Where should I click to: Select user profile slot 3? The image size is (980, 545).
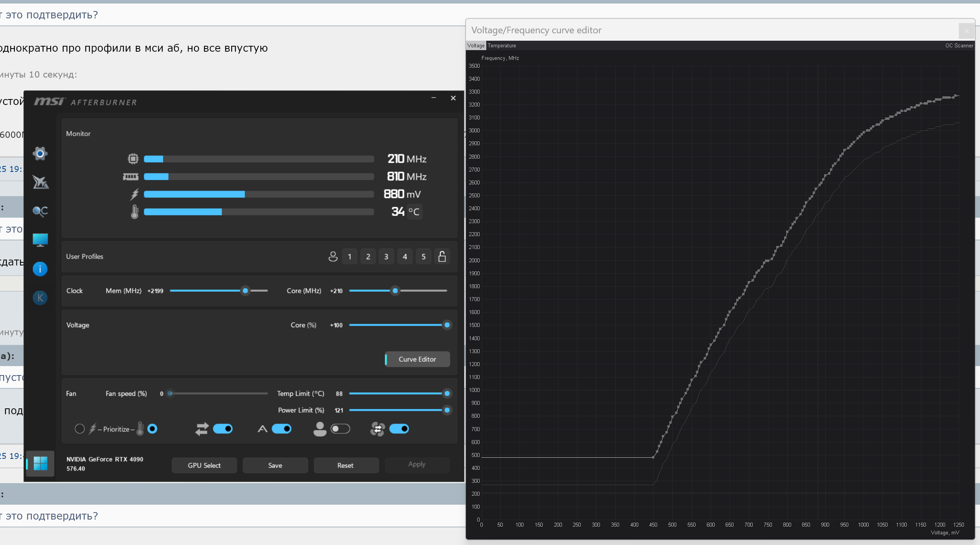coord(386,256)
